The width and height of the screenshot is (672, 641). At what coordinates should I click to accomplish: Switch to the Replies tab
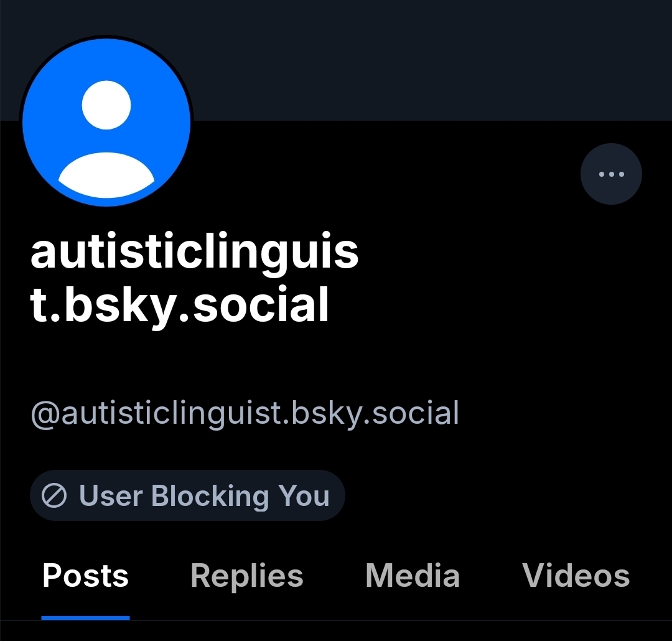tap(247, 576)
